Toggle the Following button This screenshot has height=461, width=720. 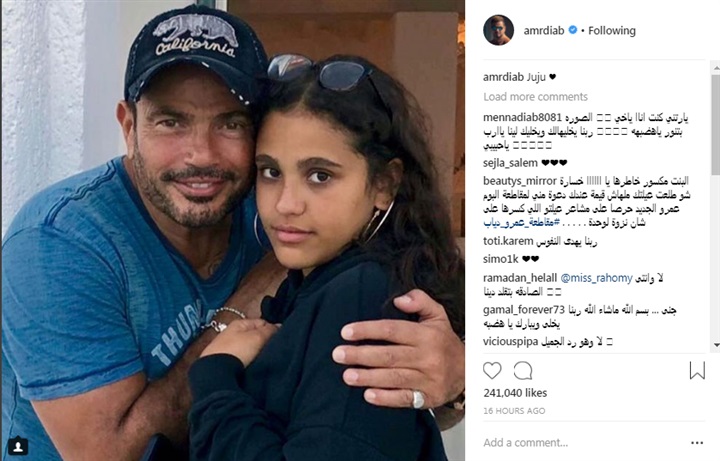pos(612,30)
